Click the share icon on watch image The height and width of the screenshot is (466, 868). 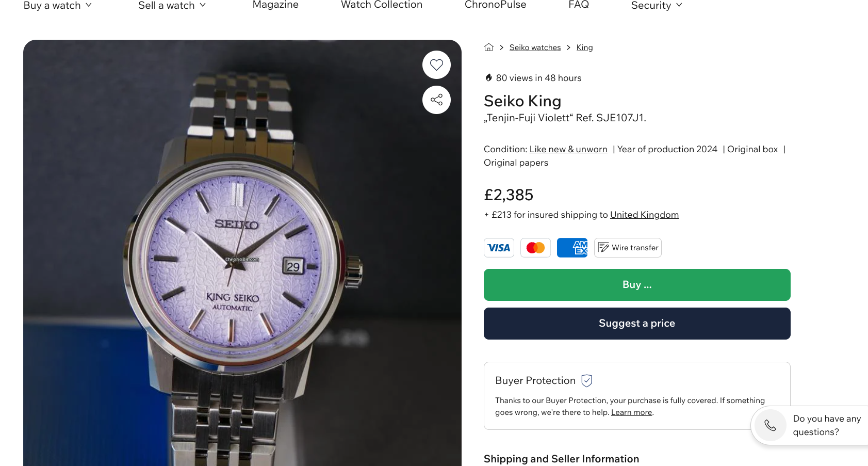click(x=436, y=100)
